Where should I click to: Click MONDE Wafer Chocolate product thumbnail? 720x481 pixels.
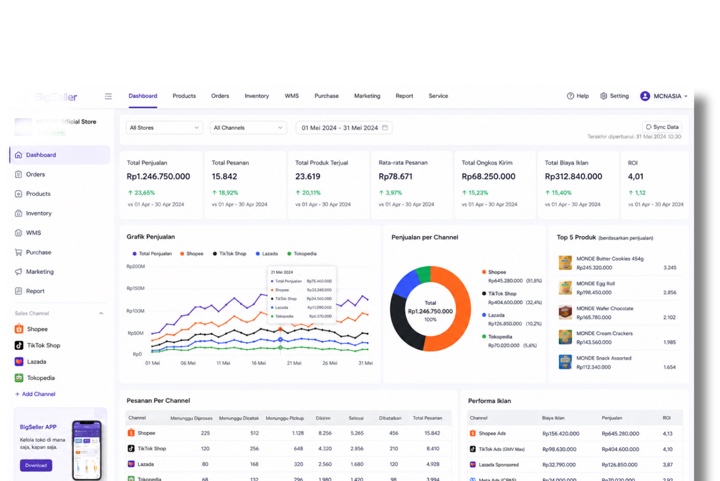pyautogui.click(x=565, y=313)
